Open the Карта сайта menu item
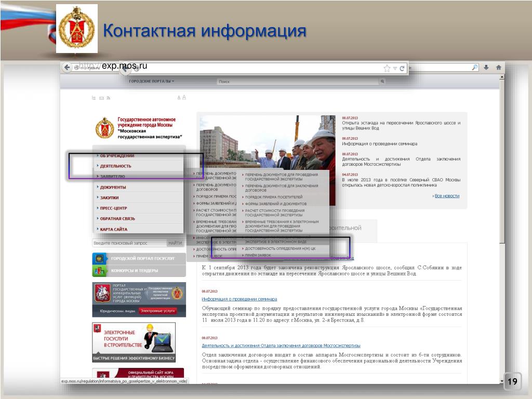Image resolution: width=532 pixels, height=399 pixels. (x=113, y=229)
